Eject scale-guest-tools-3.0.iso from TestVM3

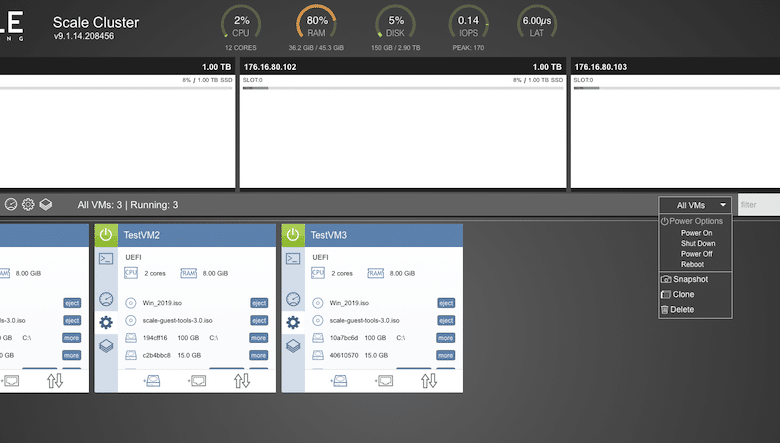(446, 320)
